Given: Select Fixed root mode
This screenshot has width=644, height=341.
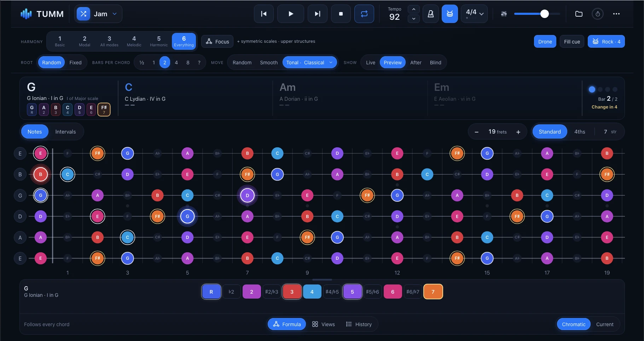Looking at the screenshot, I should (75, 63).
